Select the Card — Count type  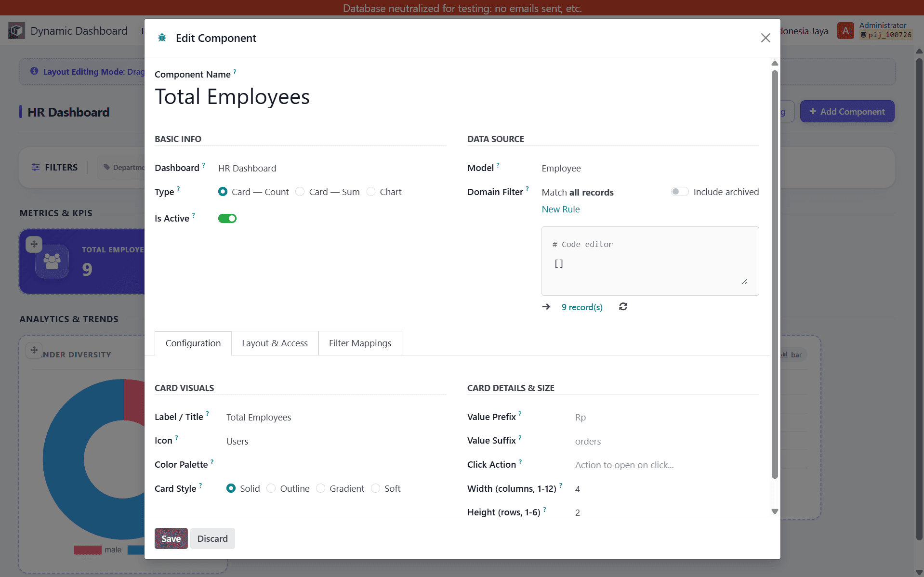223,192
